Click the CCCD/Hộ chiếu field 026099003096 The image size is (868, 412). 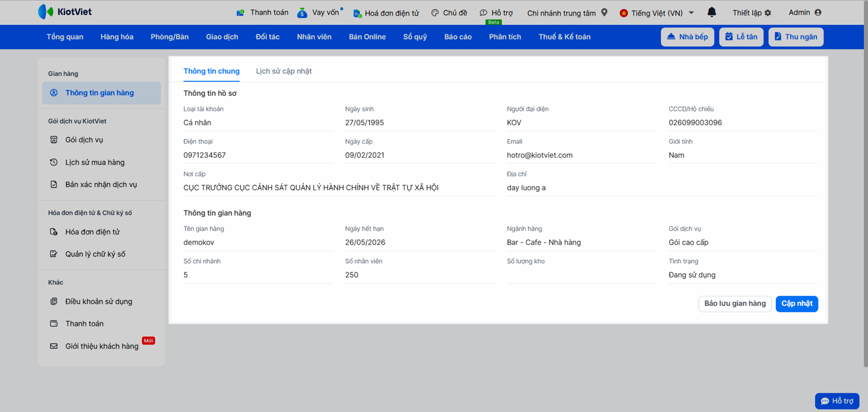coord(743,123)
